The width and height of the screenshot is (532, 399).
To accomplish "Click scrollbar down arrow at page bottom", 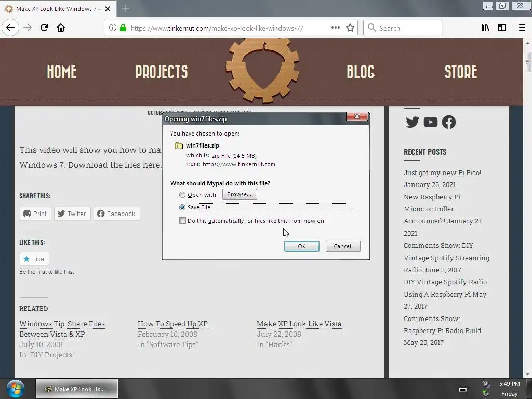I will click(527, 374).
